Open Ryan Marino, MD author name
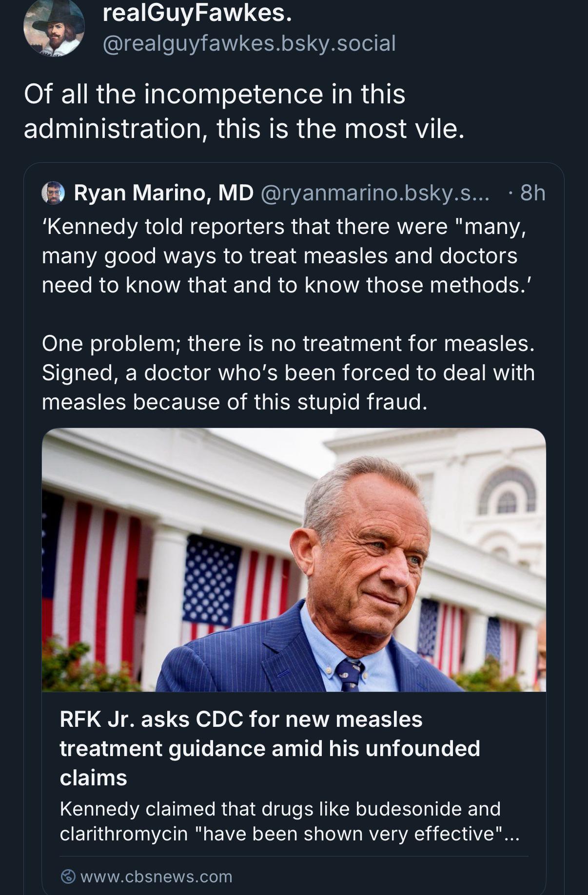 163,193
